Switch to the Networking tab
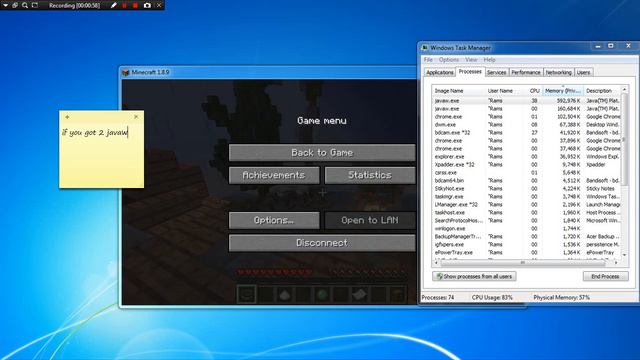 pos(558,72)
